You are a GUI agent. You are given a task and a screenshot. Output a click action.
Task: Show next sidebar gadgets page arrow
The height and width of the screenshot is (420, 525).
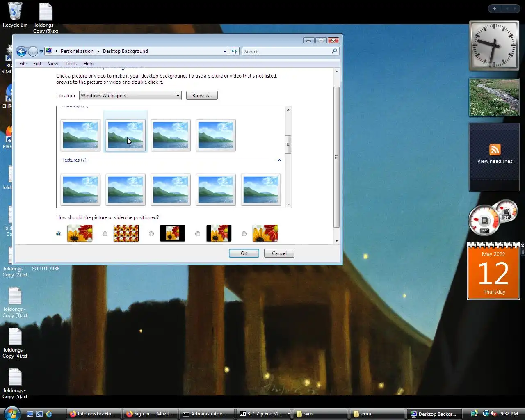coord(515,9)
